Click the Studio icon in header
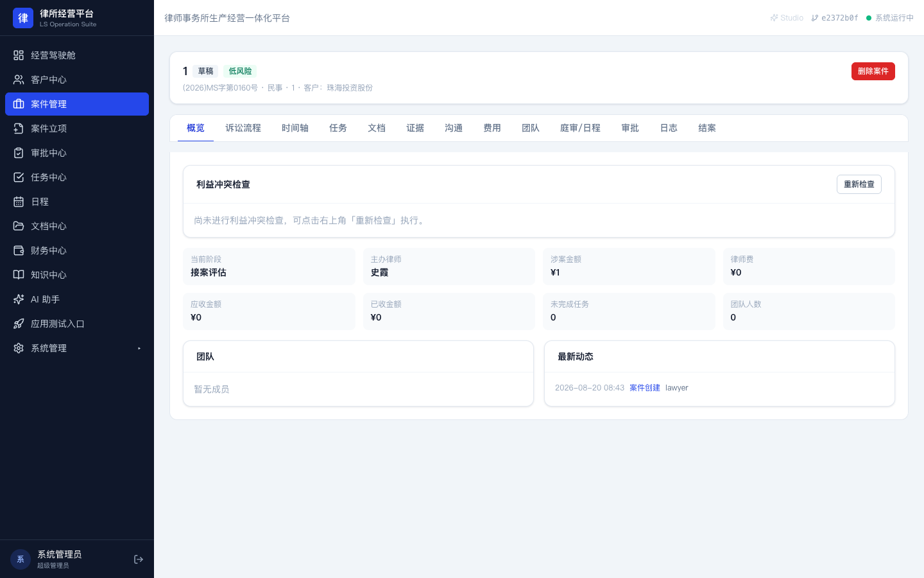 tap(774, 18)
